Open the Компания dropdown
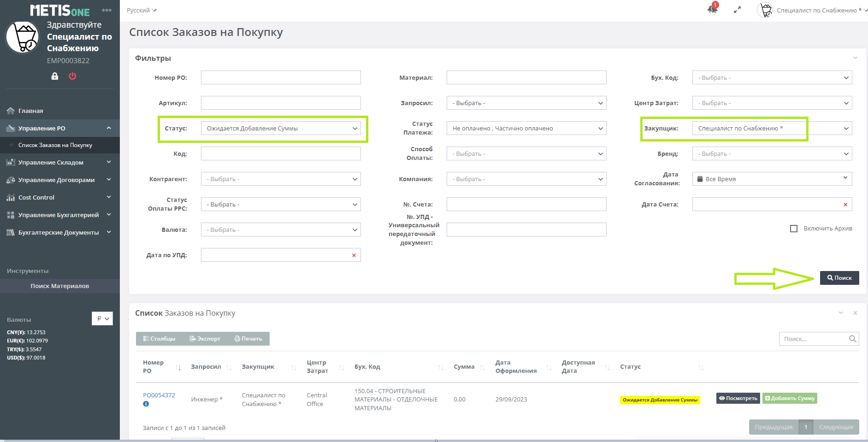 [526, 179]
